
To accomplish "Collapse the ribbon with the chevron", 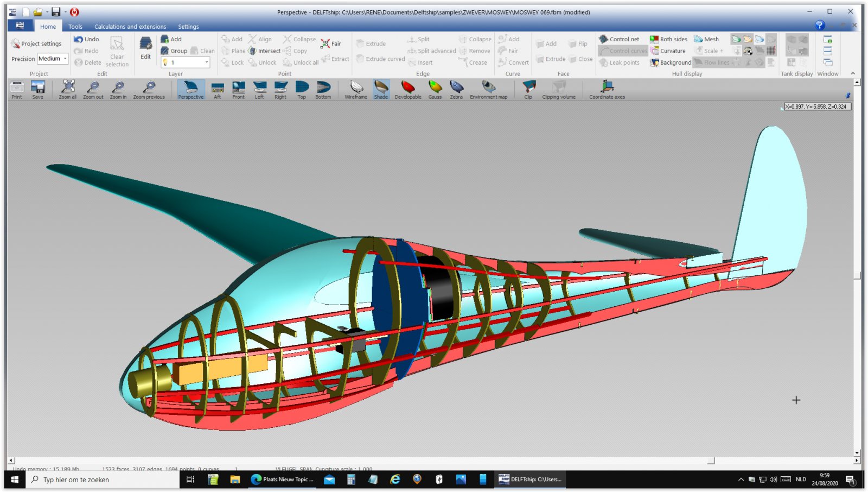I will (852, 73).
